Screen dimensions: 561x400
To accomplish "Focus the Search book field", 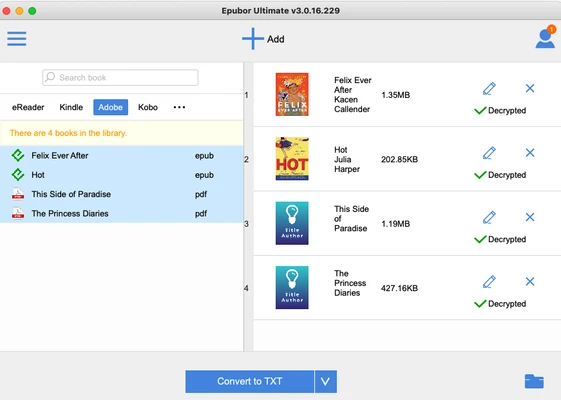I will click(x=120, y=78).
